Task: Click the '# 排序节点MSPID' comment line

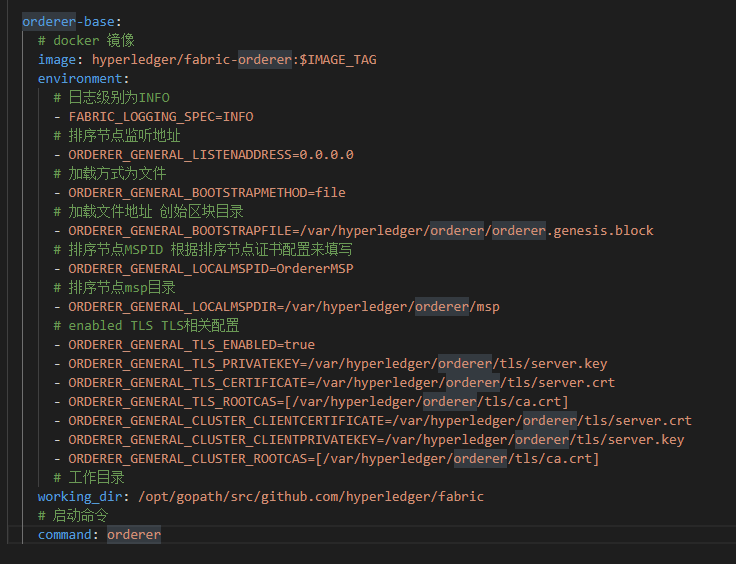Action: click(203, 250)
